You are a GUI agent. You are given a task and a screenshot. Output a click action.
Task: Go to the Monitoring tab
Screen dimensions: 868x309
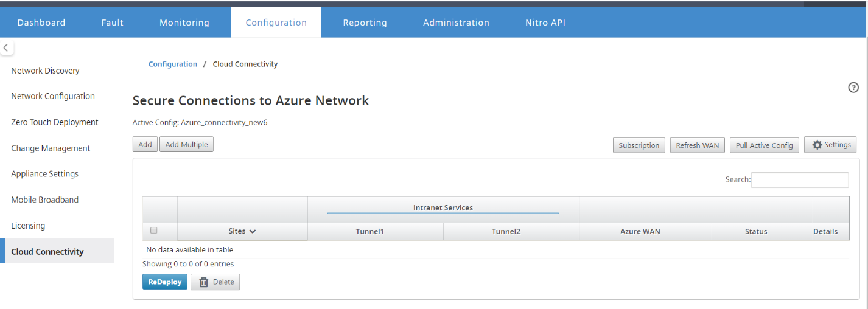click(x=184, y=23)
